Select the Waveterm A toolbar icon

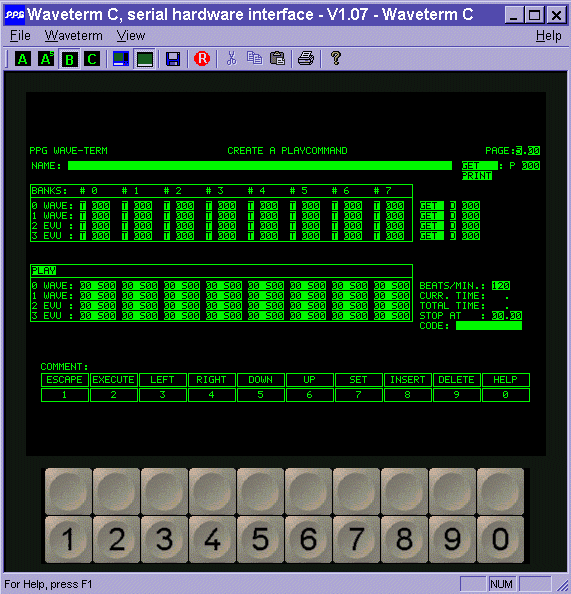click(x=23, y=59)
